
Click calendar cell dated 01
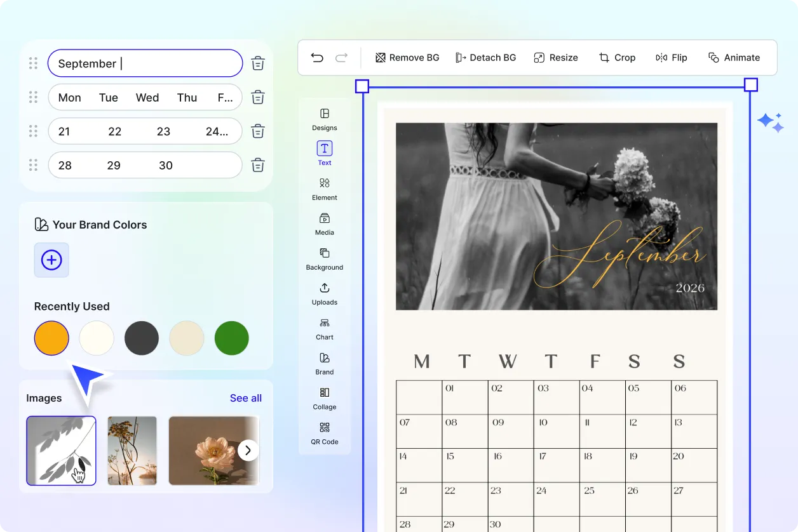465,397
